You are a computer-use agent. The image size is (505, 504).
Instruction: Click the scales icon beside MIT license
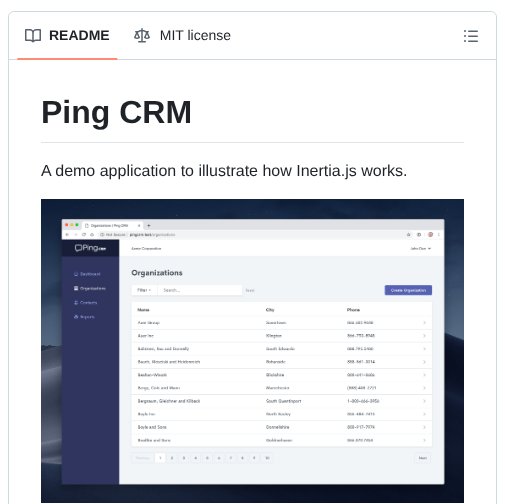pyautogui.click(x=142, y=36)
